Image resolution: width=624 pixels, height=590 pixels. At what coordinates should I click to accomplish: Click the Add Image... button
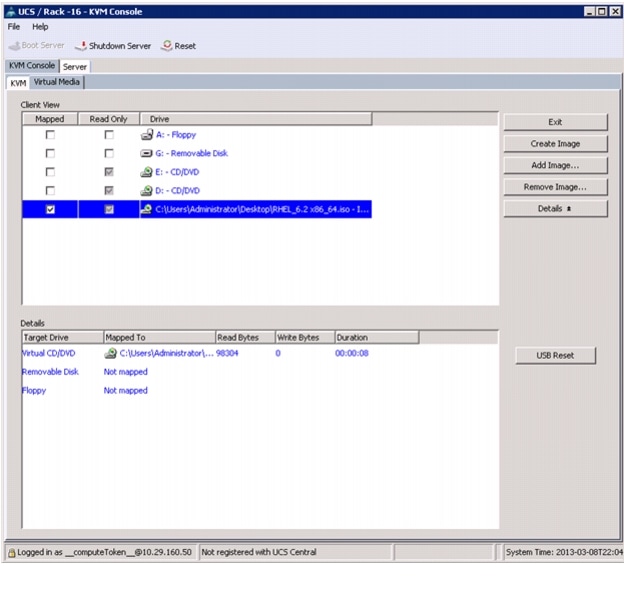coord(555,165)
